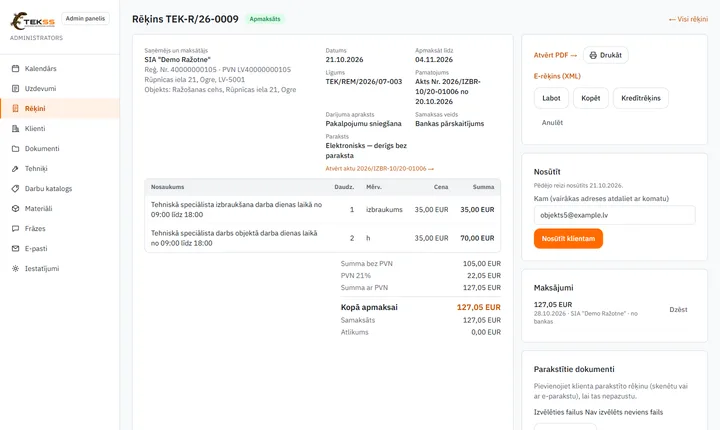Download E-rēķins (XML) link
Screen dimensions: 720x430
[557, 76]
